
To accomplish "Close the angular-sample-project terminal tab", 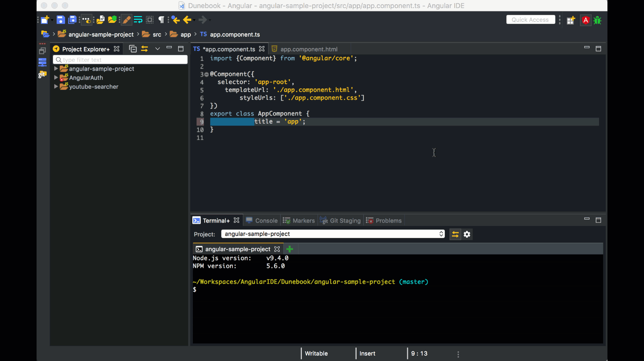I will tap(277, 249).
